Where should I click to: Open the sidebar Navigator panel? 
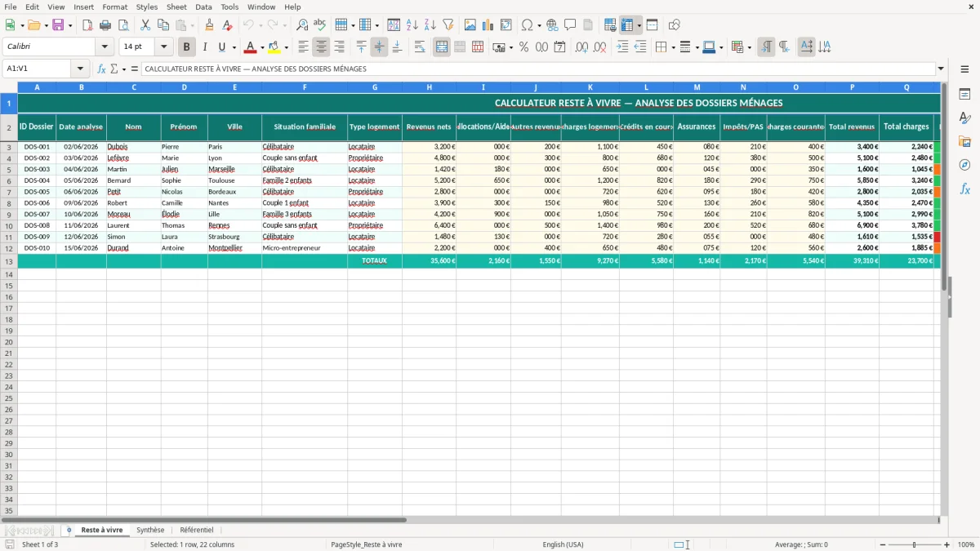964,165
